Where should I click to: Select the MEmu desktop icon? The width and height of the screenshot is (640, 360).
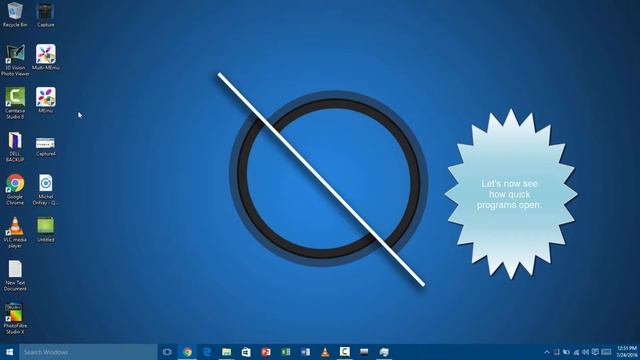[x=46, y=100]
